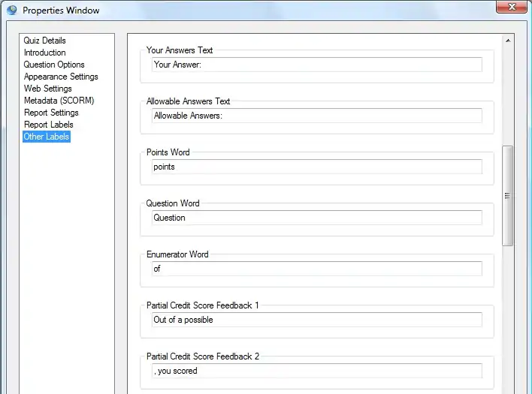Image resolution: width=532 pixels, height=394 pixels.
Task: Select Report Labels
Action: [48, 125]
